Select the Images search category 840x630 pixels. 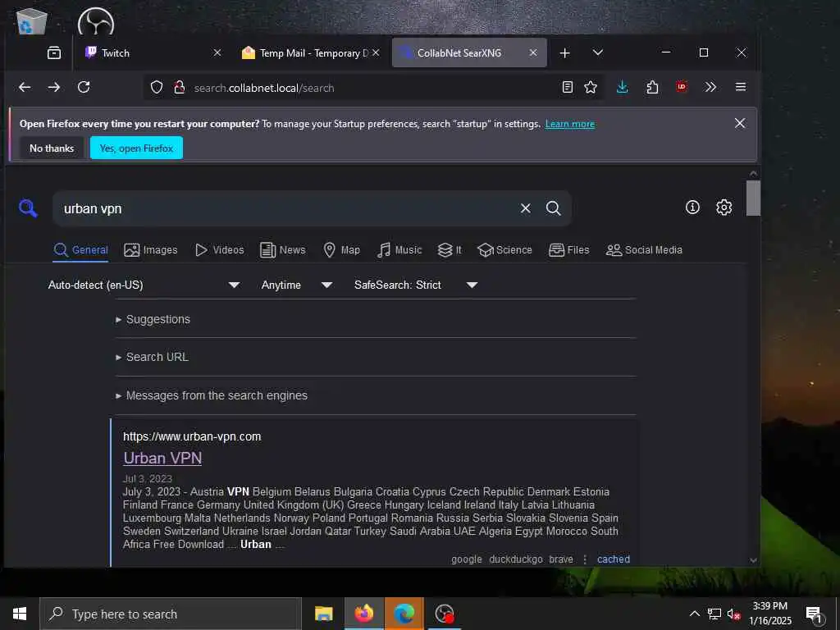pyautogui.click(x=151, y=250)
